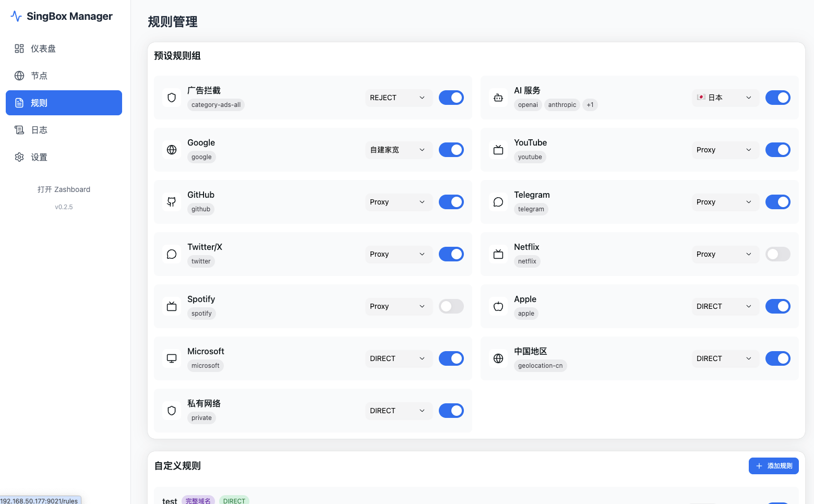Screen dimensions: 814x504
Task: Change the Twitter/X outbound dropdown
Action: [x=399, y=254]
